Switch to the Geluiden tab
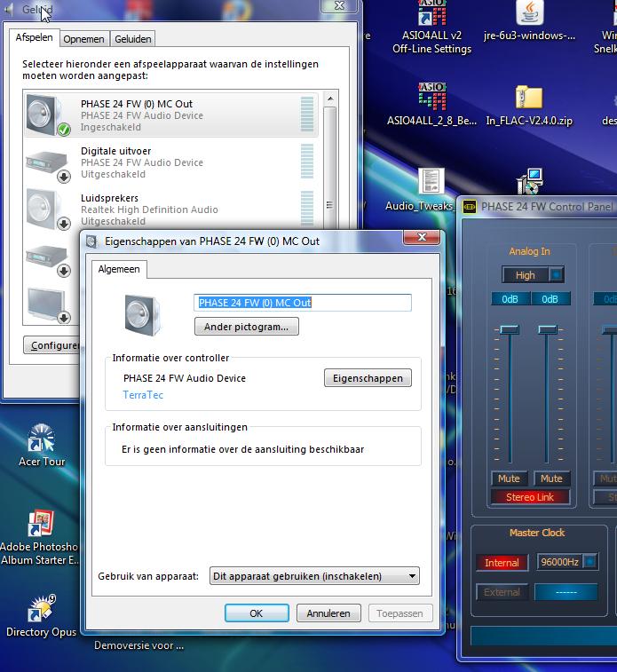Image resolution: width=617 pixels, height=672 pixels. point(133,39)
